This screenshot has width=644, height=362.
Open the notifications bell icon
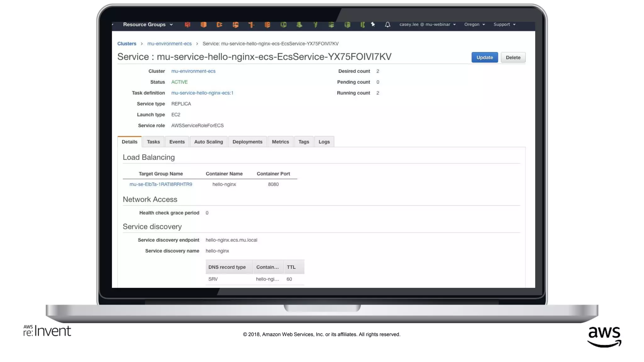click(x=387, y=25)
